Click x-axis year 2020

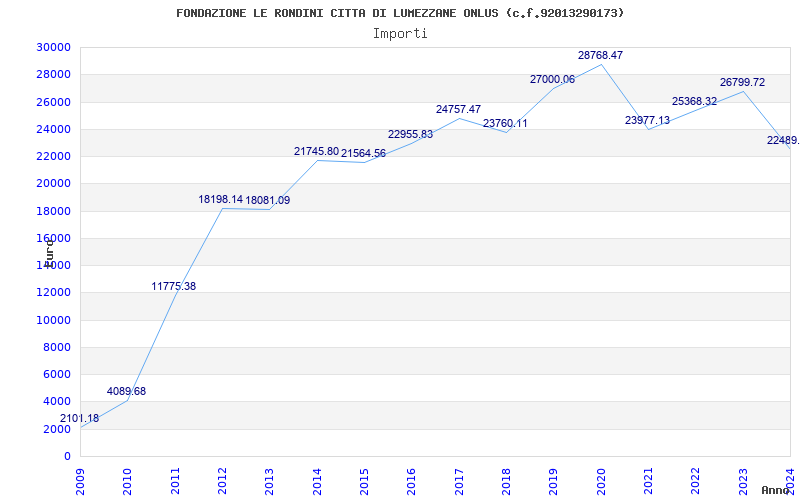601,481
